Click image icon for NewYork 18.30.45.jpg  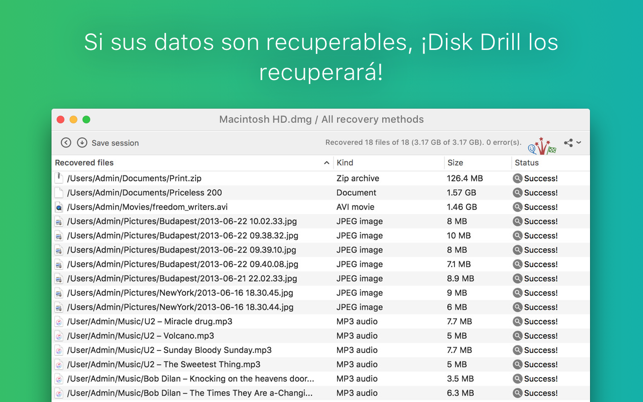[59, 293]
